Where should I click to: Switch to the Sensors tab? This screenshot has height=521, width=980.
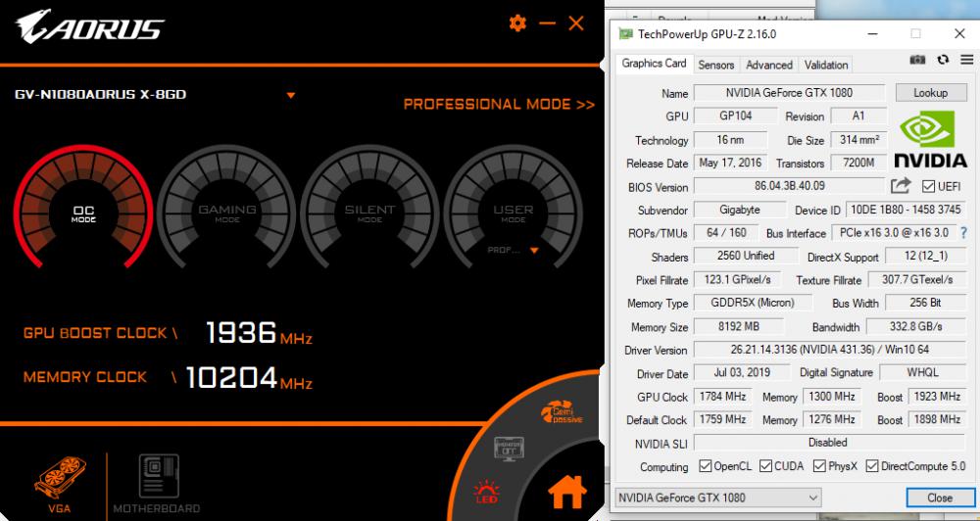click(x=715, y=65)
